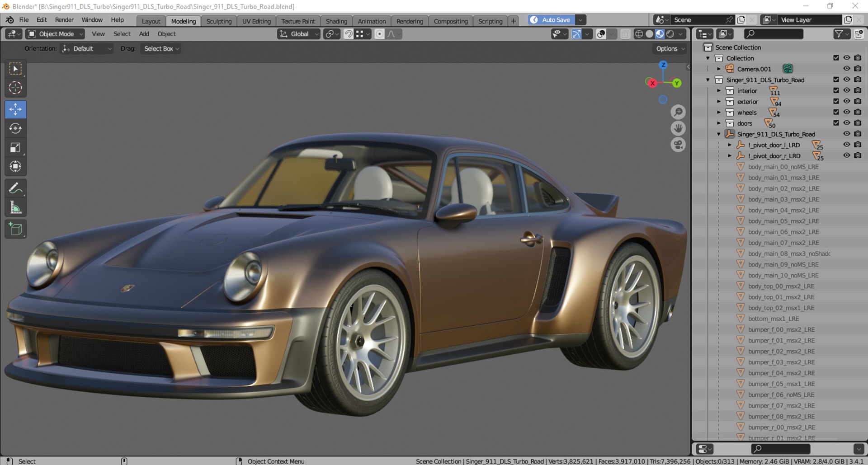
Task: Uncheck the doors collection checkbox
Action: 836,123
